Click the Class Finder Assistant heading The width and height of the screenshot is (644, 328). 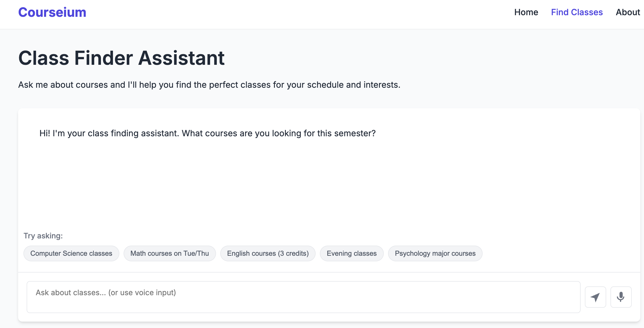click(x=121, y=58)
